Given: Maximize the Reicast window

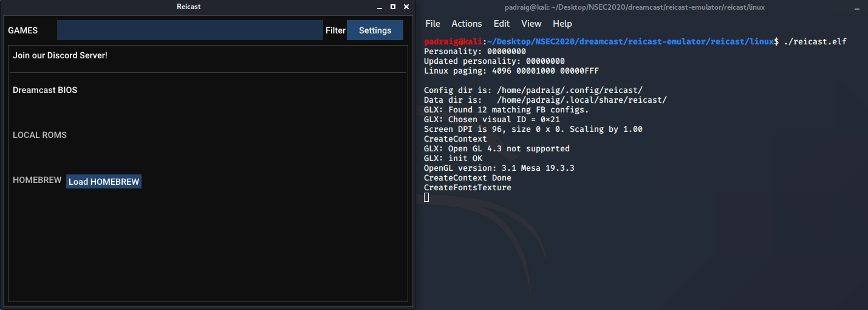Looking at the screenshot, I should (x=393, y=7).
